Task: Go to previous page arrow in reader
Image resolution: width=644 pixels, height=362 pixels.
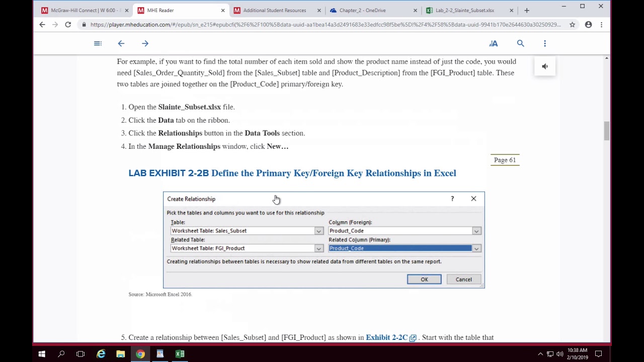Action: (x=121, y=43)
